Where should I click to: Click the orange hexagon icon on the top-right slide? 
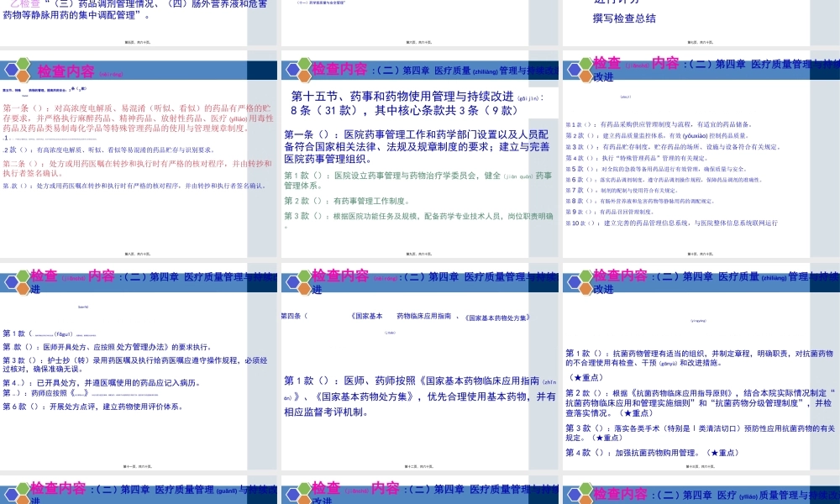[585, 76]
